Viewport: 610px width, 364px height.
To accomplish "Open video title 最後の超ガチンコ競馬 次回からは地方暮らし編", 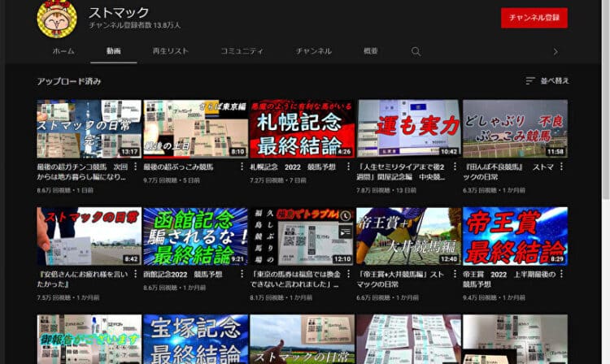I will click(82, 171).
